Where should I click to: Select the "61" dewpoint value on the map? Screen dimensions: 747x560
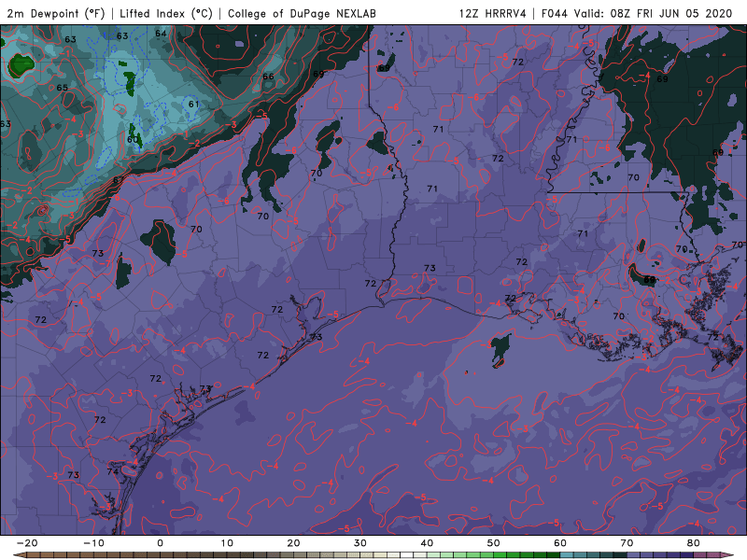(x=193, y=104)
